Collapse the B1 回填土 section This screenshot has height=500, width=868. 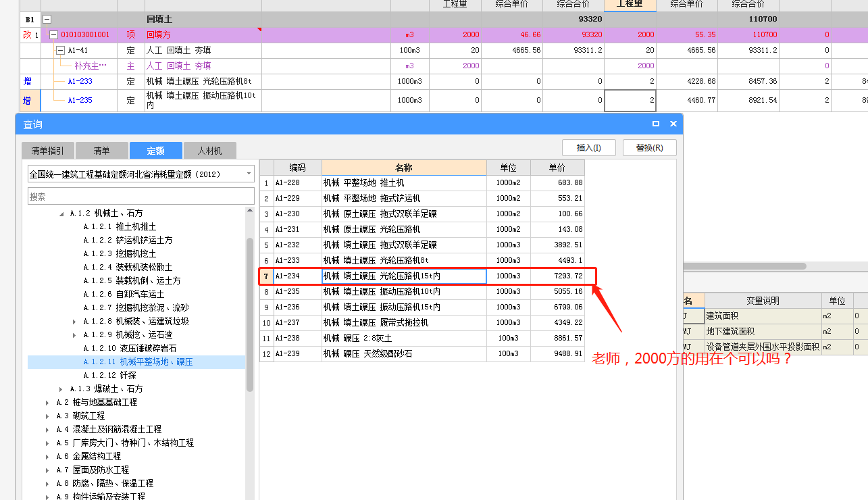pos(47,20)
